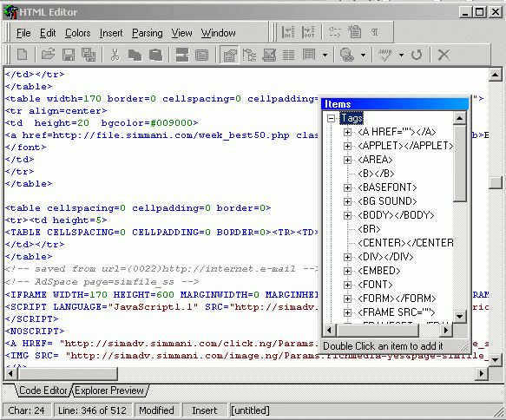Click the Items panel title bar
Screen dimensions: 506x420
395,104
